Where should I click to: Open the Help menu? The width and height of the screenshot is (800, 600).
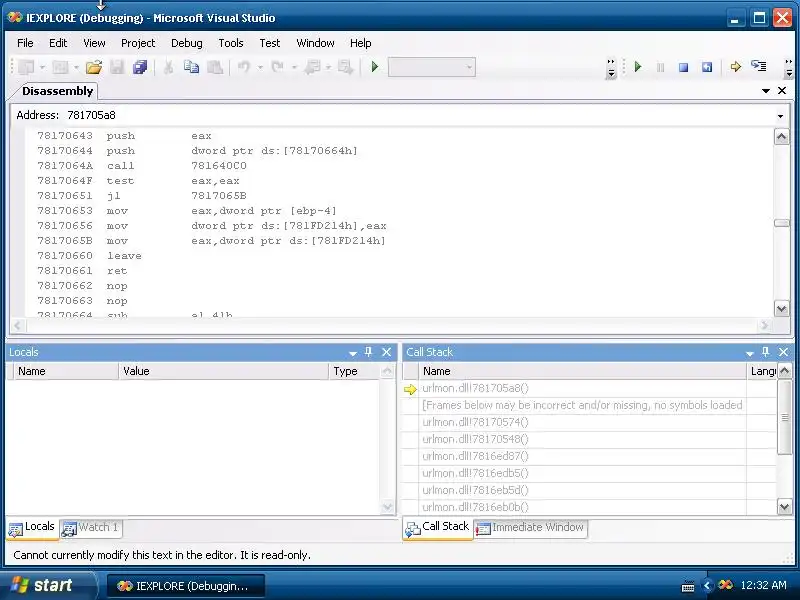(x=361, y=43)
